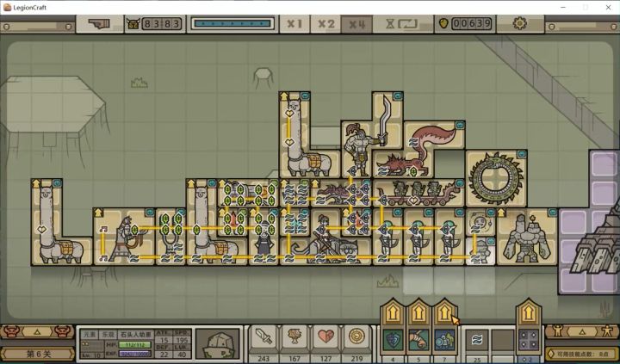The width and height of the screenshot is (620, 364).
Task: Click upgrade arrow above the four-dot card
Action: (529, 313)
